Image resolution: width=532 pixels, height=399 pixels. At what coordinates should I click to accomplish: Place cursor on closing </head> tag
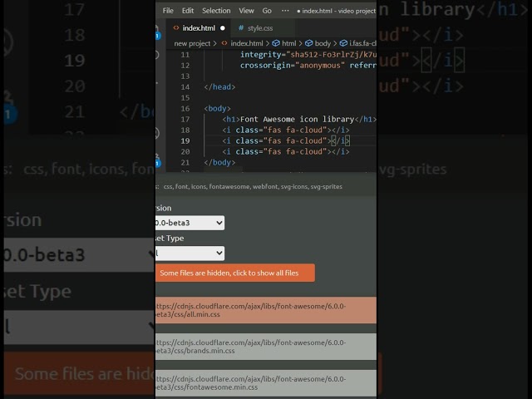pyautogui.click(x=219, y=86)
